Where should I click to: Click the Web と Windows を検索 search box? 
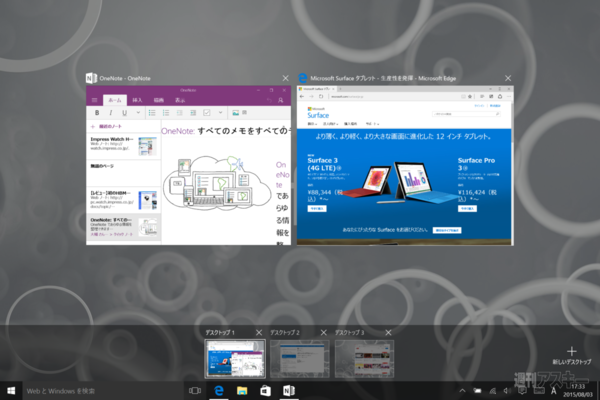103,391
